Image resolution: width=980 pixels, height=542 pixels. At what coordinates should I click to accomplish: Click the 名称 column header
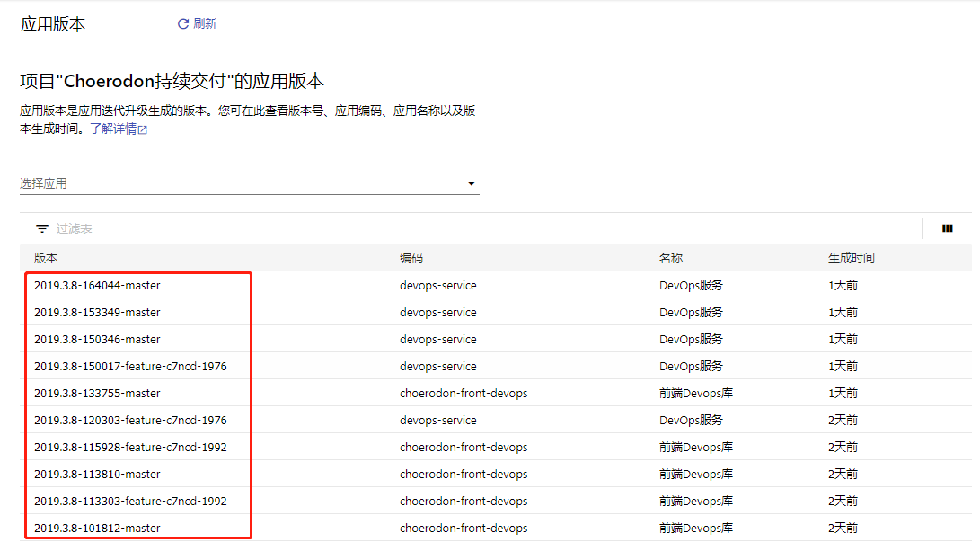(671, 258)
